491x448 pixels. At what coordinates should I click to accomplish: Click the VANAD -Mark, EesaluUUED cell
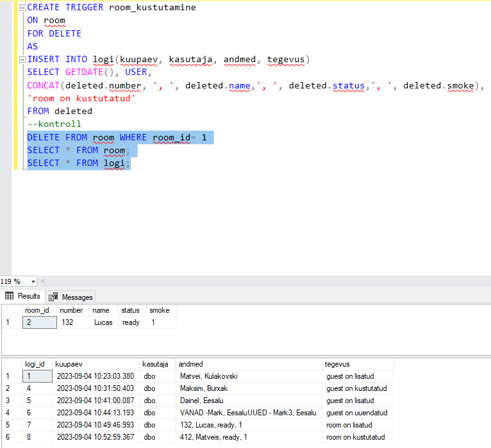[x=249, y=413]
